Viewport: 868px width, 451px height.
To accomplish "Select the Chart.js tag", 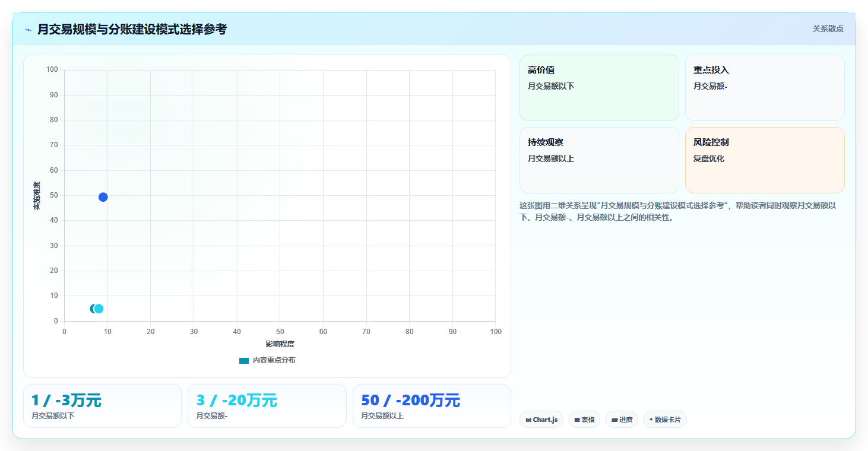I will 541,420.
